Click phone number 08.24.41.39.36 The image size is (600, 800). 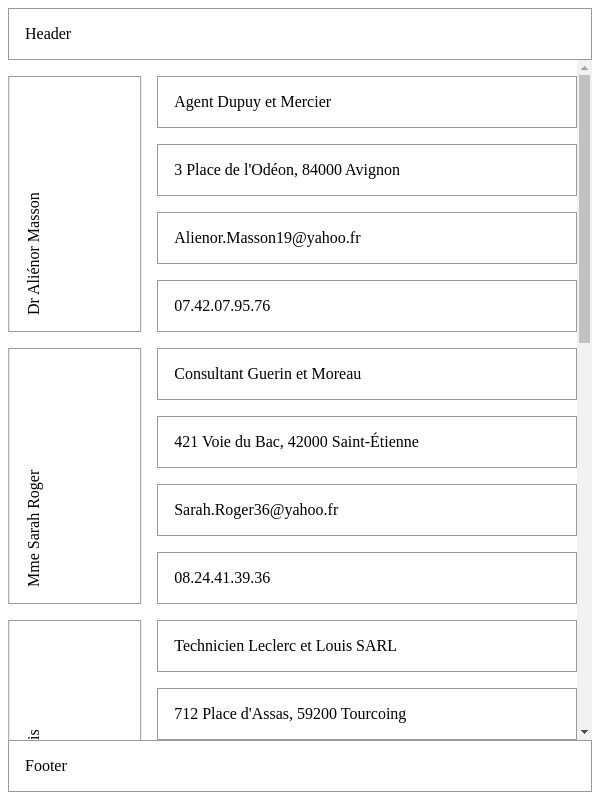[366, 578]
